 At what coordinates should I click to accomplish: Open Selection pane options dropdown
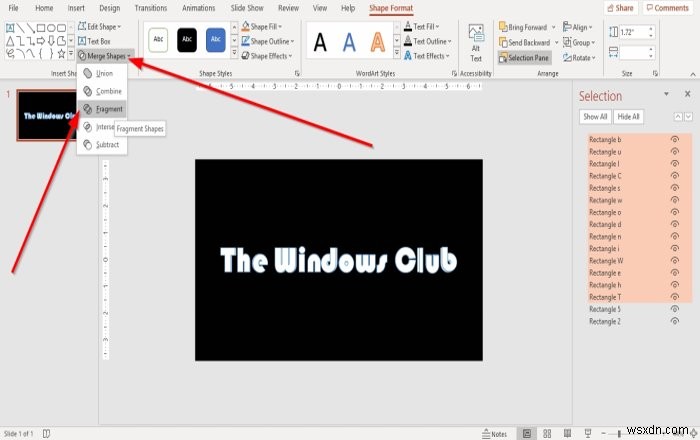(x=667, y=94)
